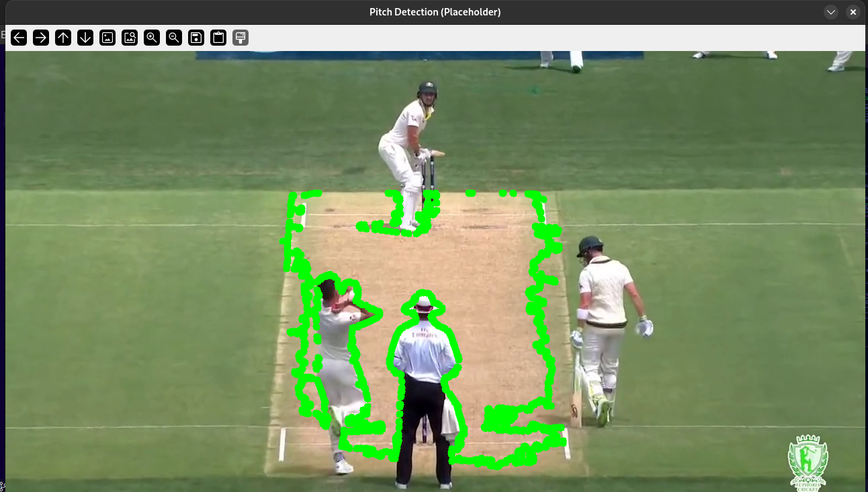The height and width of the screenshot is (492, 868).
Task: Click the Pitch Detection (Placeholder) title
Action: [x=435, y=12]
